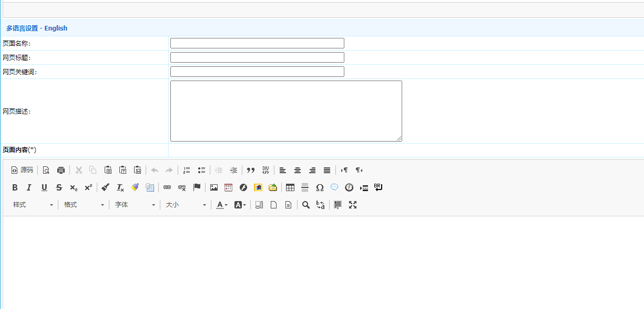This screenshot has width=644, height=309.
Task: Click into the 网页描述 textarea
Action: pyautogui.click(x=286, y=111)
